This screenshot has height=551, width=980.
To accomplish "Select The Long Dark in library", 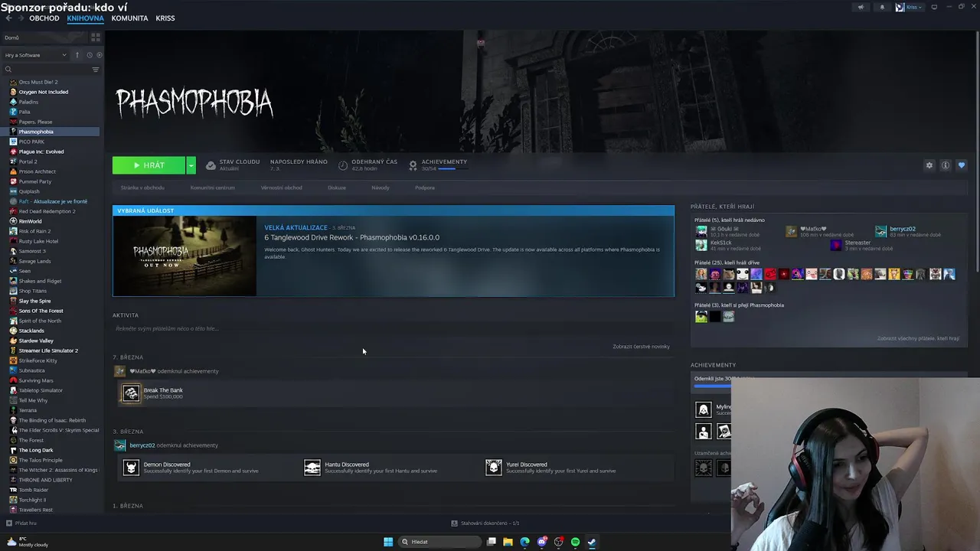I will (35, 450).
